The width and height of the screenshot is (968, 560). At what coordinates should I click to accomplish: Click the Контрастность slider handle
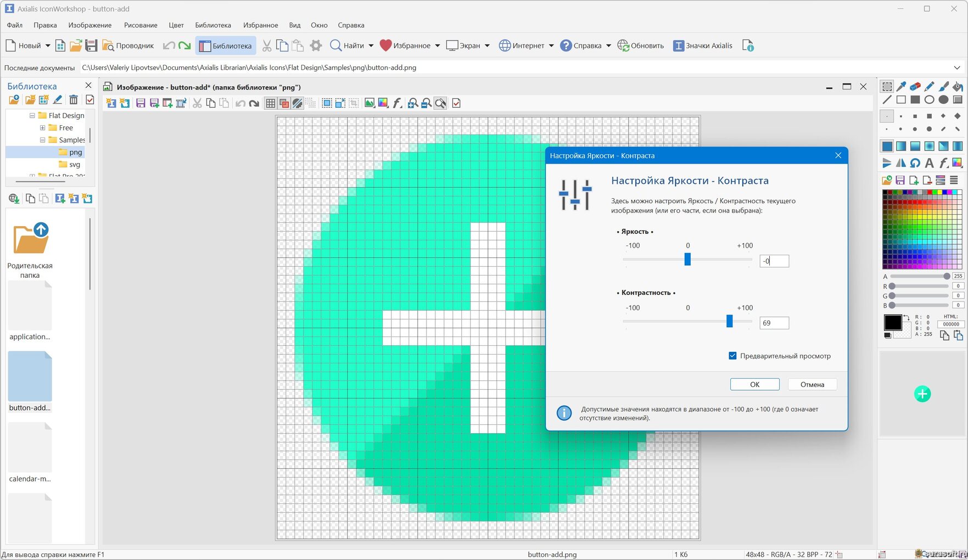click(729, 321)
